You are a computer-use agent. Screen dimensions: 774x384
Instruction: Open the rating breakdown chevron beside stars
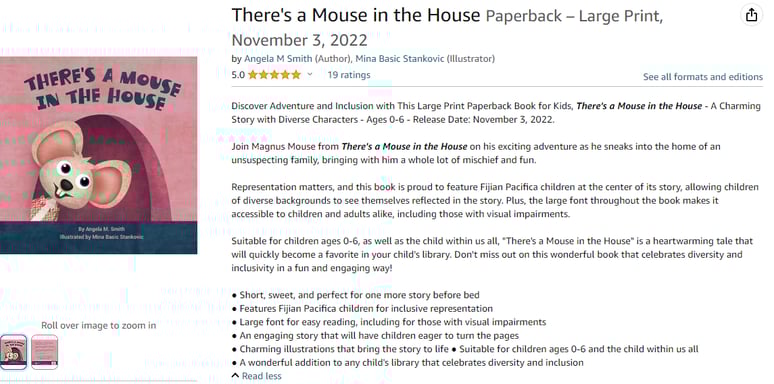click(310, 75)
